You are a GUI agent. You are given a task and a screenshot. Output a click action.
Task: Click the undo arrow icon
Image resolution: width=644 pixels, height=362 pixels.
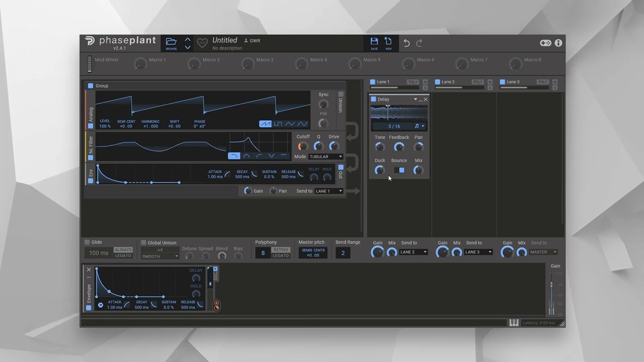coord(407,43)
